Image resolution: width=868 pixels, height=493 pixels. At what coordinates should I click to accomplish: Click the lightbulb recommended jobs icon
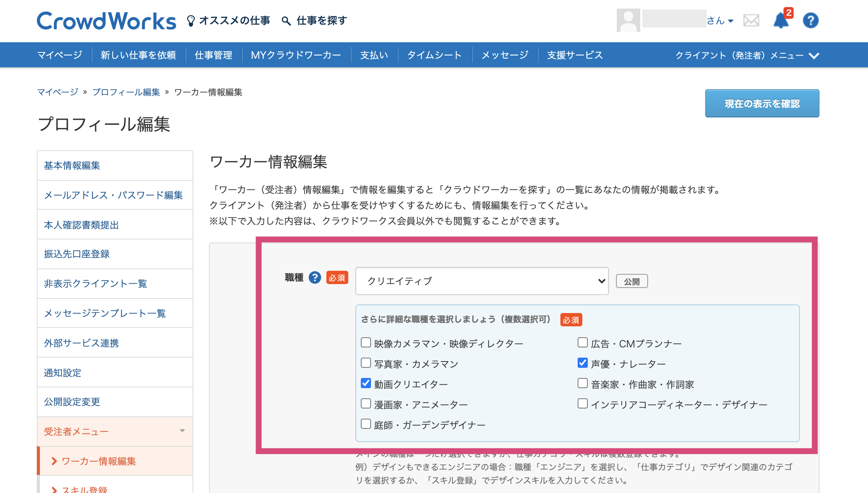click(x=191, y=21)
